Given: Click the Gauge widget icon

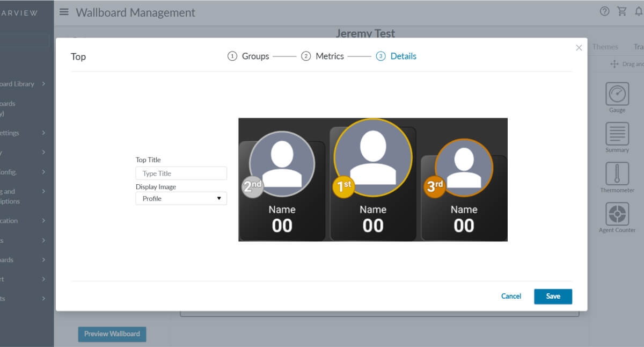Looking at the screenshot, I should 617,94.
